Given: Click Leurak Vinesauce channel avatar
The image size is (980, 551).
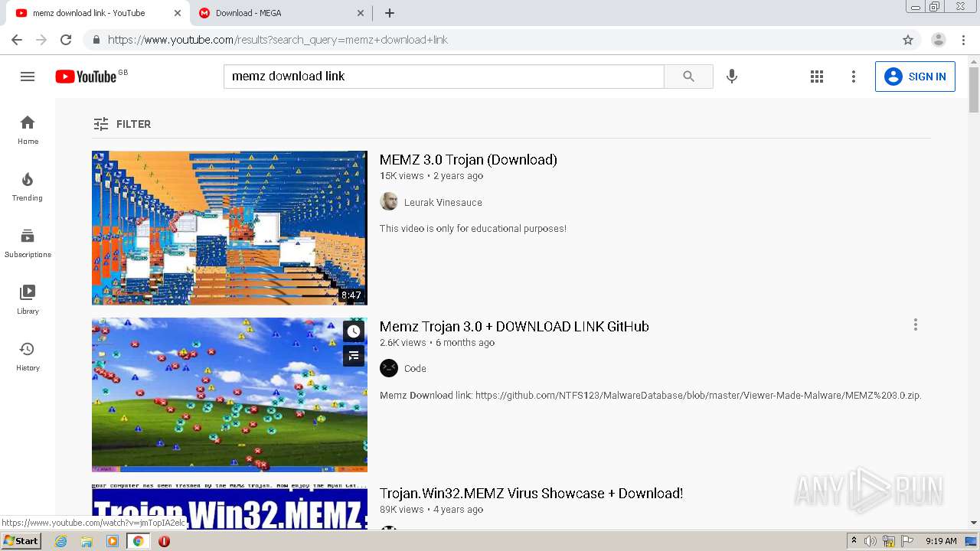Looking at the screenshot, I should click(x=389, y=202).
